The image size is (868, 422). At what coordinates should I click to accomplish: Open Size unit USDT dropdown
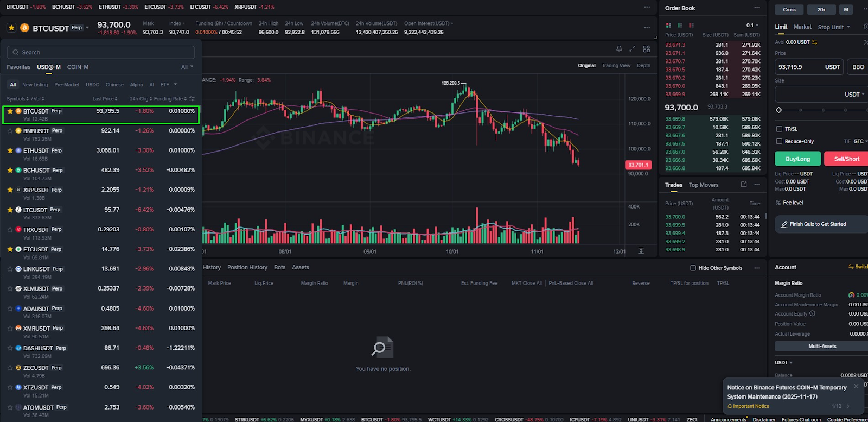click(854, 95)
